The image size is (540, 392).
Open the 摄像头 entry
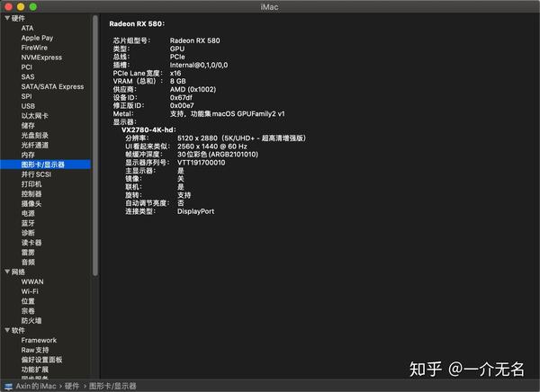(31, 203)
